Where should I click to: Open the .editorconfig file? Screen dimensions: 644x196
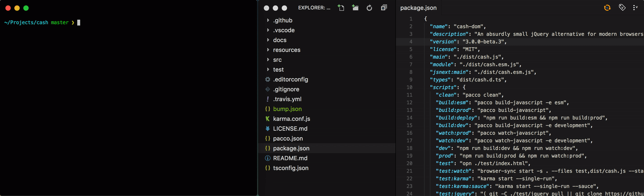(327, 79)
